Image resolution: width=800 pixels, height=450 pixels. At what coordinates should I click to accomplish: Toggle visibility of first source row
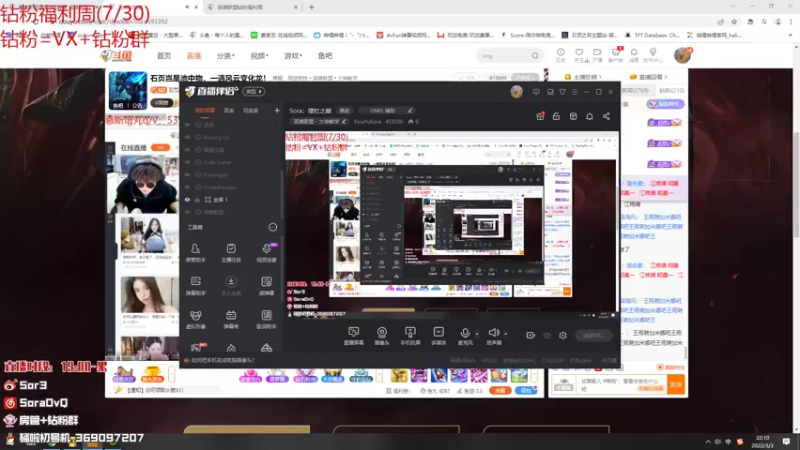(187, 124)
